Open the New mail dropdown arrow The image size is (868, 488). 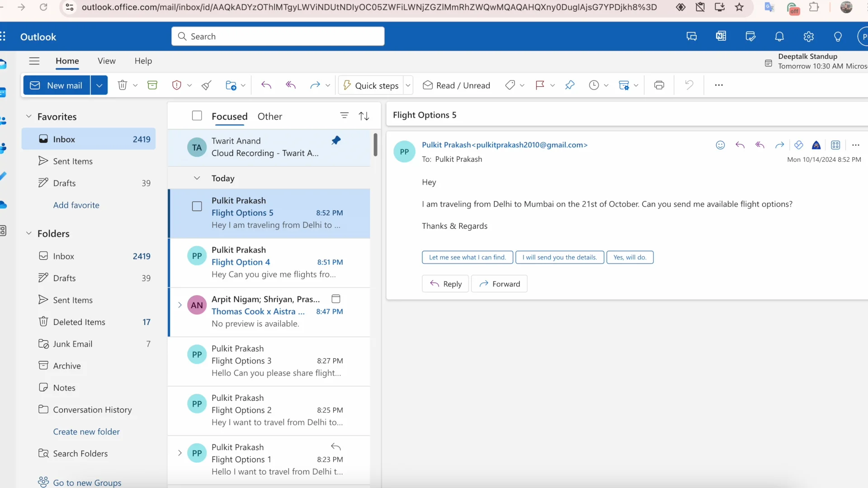click(x=99, y=85)
